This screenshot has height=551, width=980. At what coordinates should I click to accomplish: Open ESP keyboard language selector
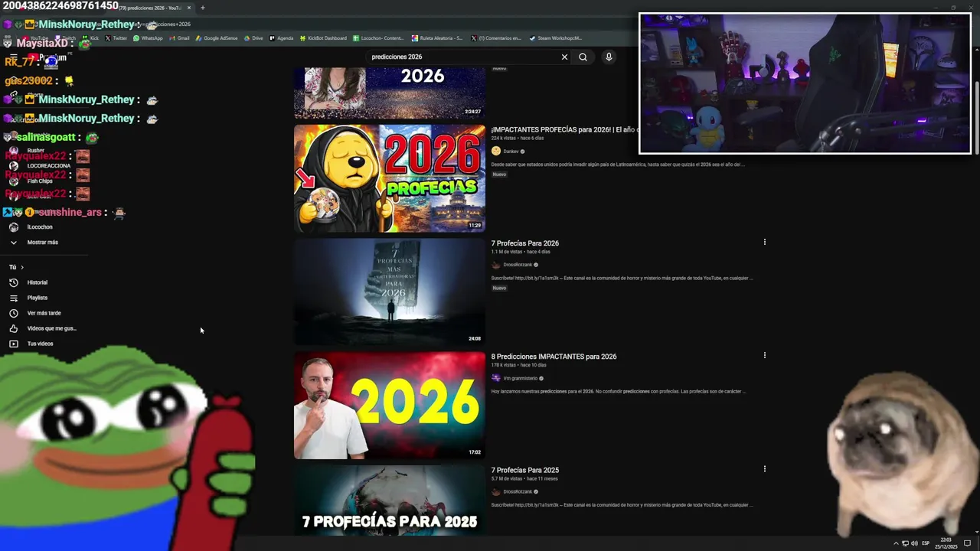(x=926, y=543)
